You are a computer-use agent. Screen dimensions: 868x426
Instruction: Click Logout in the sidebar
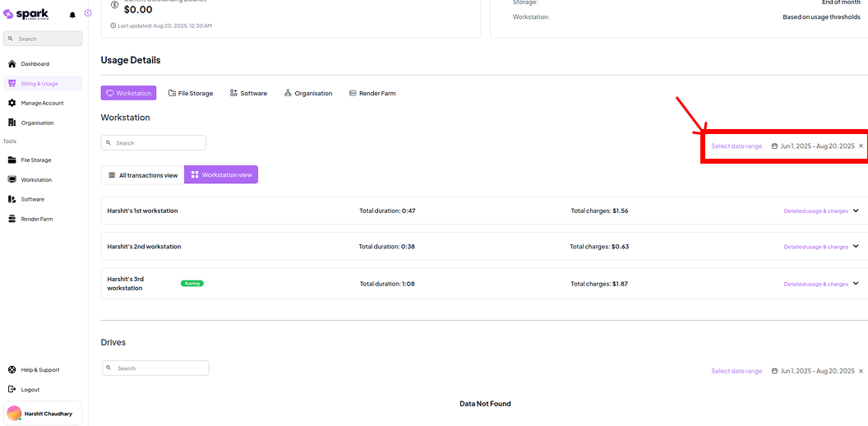pyautogui.click(x=30, y=390)
